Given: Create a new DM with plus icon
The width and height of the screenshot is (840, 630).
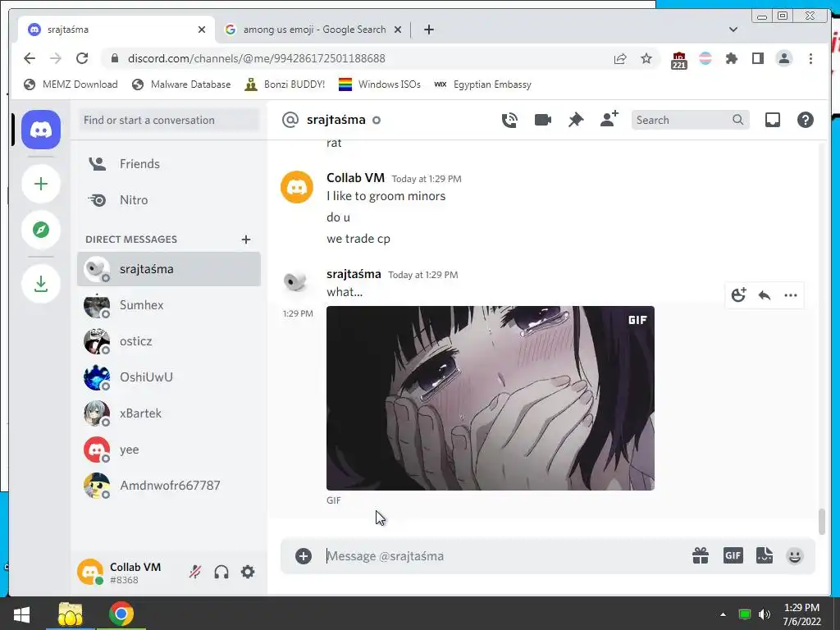Looking at the screenshot, I should pyautogui.click(x=246, y=240).
